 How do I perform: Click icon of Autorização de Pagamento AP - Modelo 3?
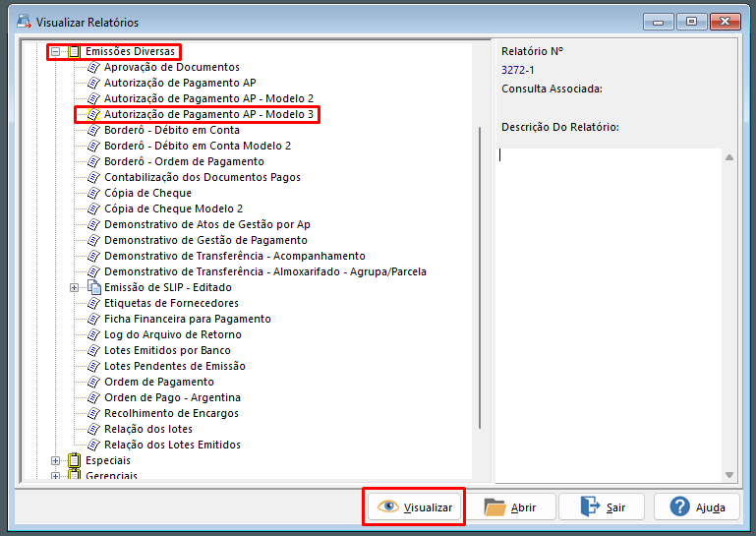tap(93, 114)
